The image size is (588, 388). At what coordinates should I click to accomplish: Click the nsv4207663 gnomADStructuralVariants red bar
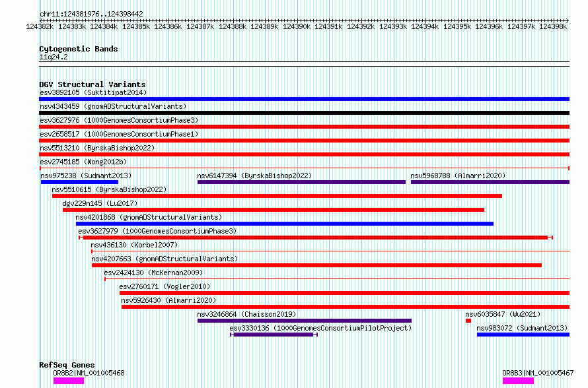(x=316, y=265)
